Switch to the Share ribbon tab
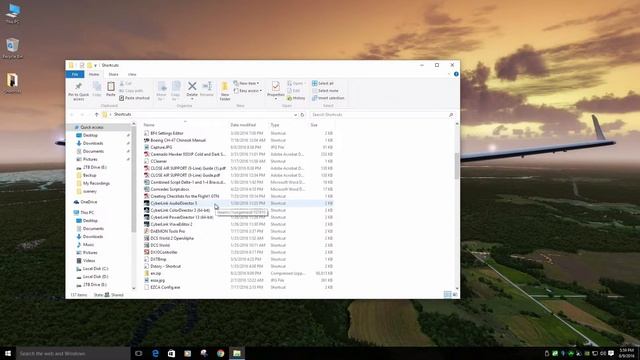This screenshot has width=640, height=360. 113,74
